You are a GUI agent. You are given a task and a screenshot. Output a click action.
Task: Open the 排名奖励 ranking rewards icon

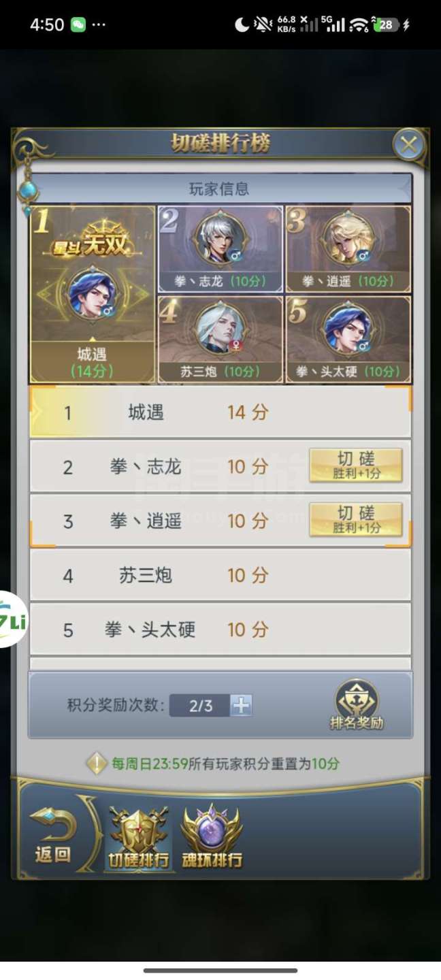[x=357, y=705]
